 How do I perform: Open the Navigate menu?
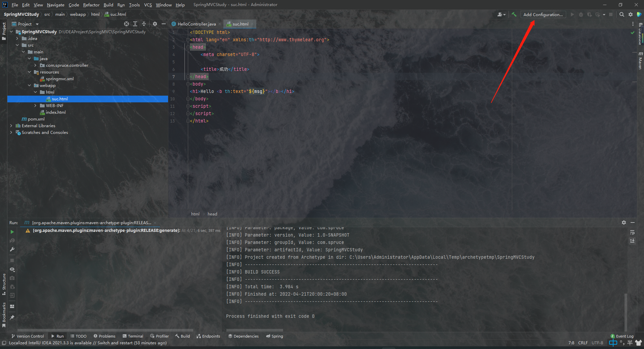[x=56, y=5]
